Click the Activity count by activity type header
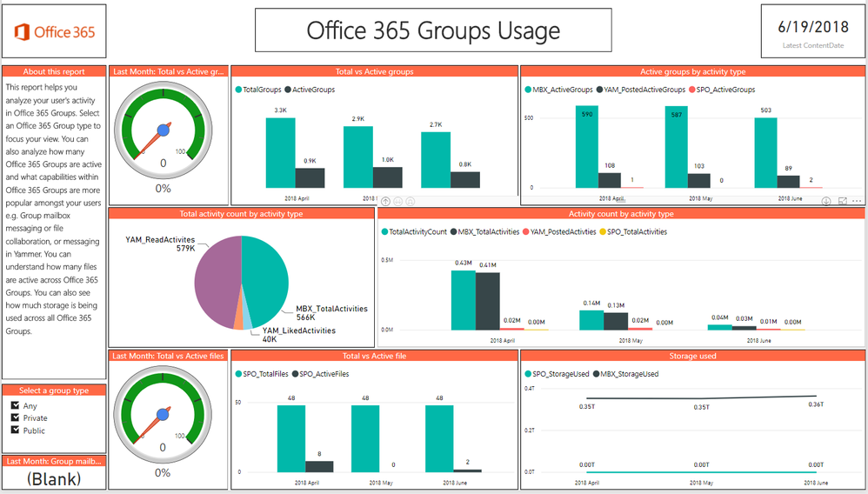Image resolution: width=868 pixels, height=494 pixels. [x=621, y=214]
